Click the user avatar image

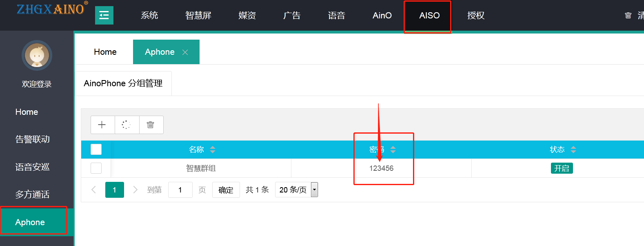pos(37,55)
